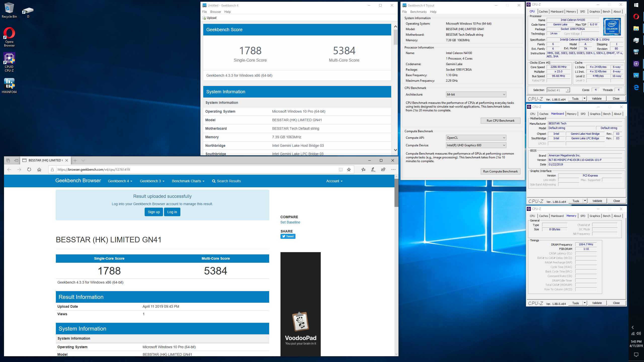Click Run CPU Benchmark button
The image size is (644, 362).
[x=500, y=121]
